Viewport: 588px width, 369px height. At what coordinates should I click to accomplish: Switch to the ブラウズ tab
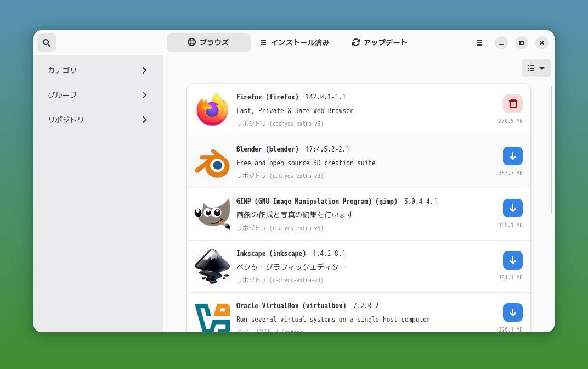(208, 42)
